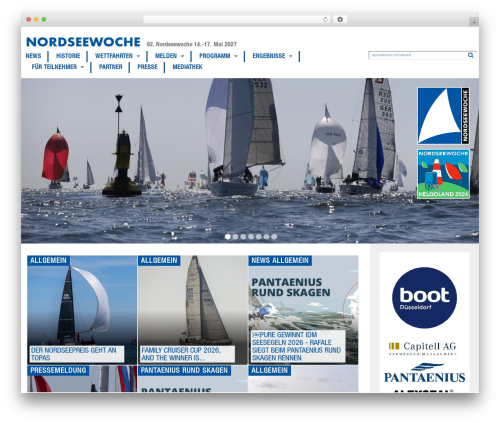Open the Pure gewinnt IDM Seesegeln article

point(298,346)
